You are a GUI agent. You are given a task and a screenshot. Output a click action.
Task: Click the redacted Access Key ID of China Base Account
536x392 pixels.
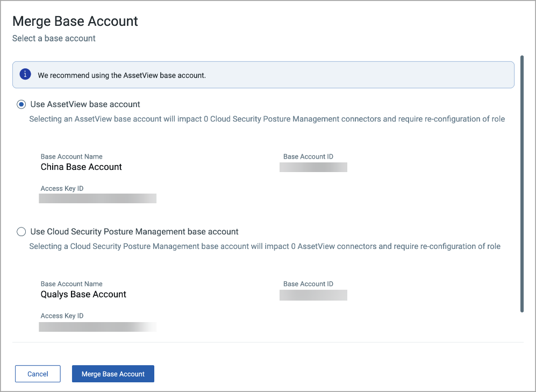[x=98, y=198]
